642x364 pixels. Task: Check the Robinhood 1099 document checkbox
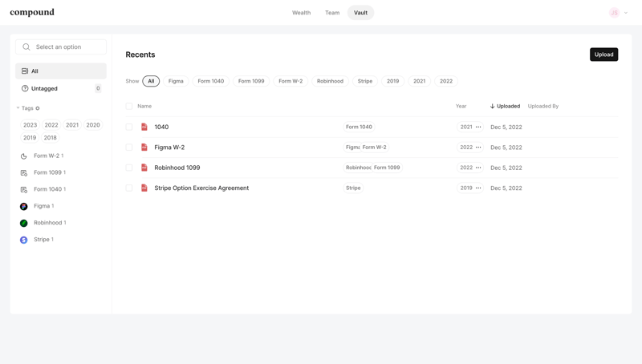(129, 168)
